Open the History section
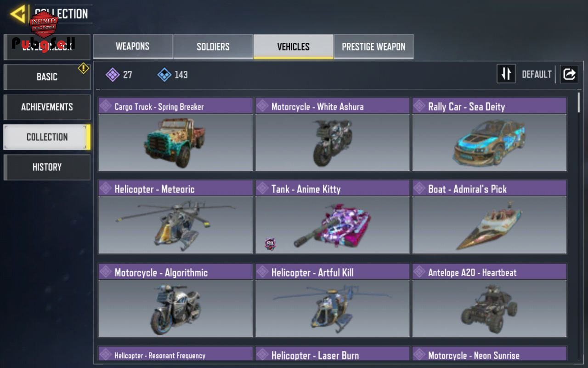 click(47, 167)
